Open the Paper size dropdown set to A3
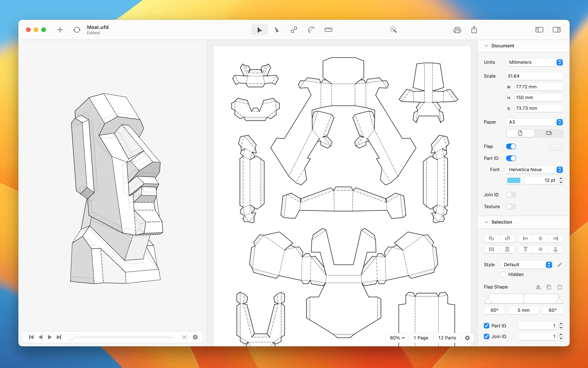This screenshot has height=368, width=588. pos(534,122)
